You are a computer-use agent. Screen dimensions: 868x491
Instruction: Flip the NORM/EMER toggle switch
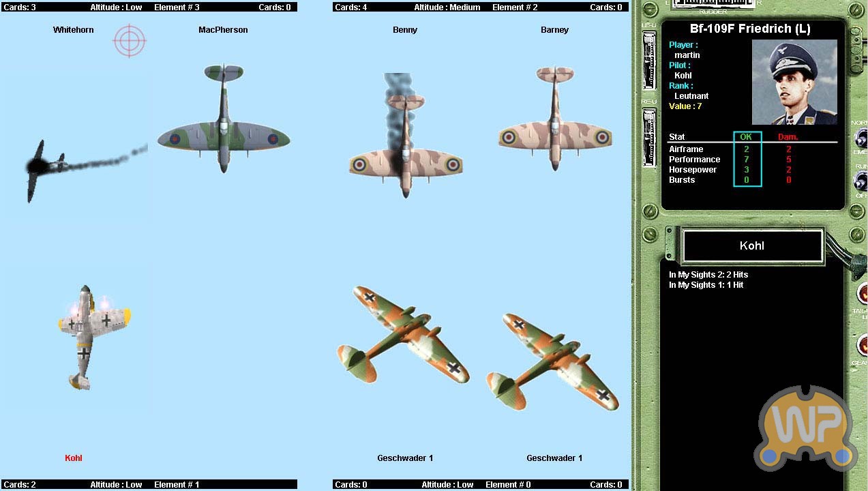(860, 138)
